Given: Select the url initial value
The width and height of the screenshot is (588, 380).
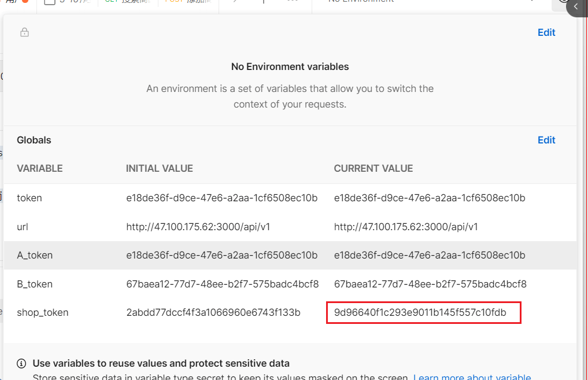Looking at the screenshot, I should click(x=198, y=227).
